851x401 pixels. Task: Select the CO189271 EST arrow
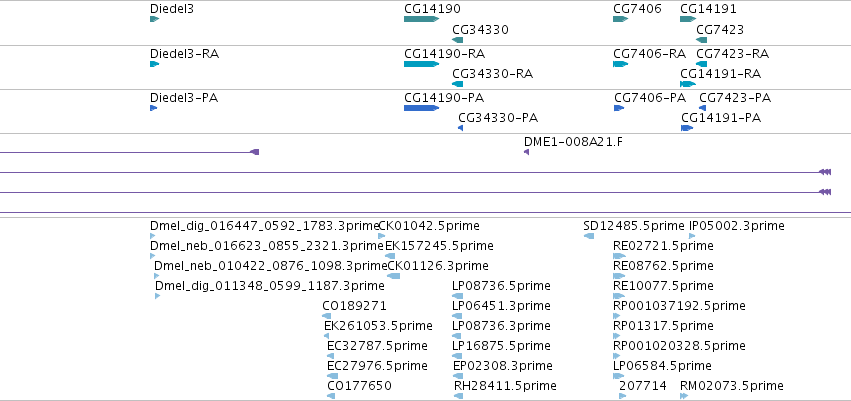(326, 316)
